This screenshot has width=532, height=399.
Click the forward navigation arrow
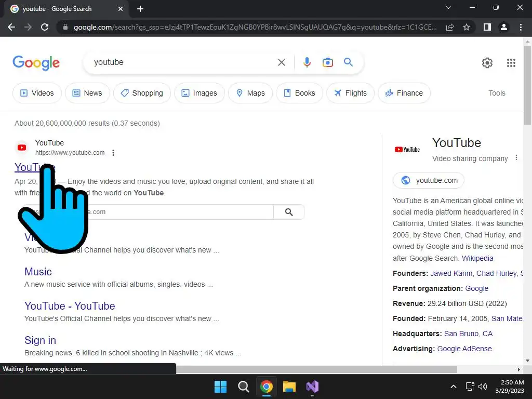coord(28,27)
